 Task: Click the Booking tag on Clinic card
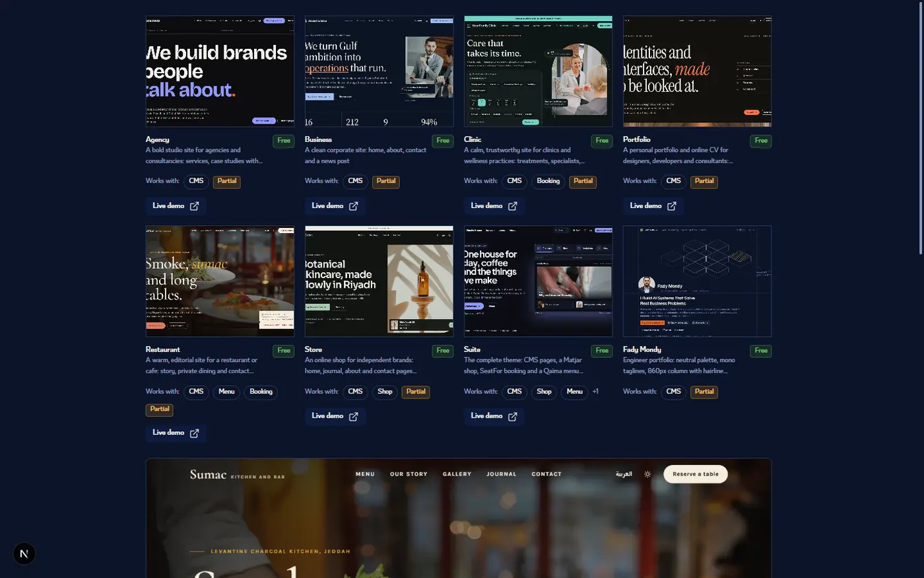(x=548, y=182)
